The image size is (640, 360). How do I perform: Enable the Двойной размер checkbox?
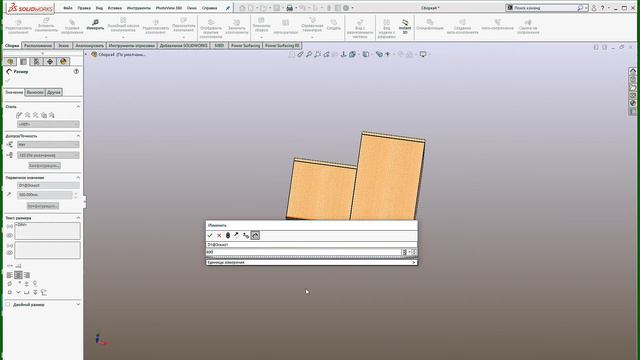(x=7, y=304)
